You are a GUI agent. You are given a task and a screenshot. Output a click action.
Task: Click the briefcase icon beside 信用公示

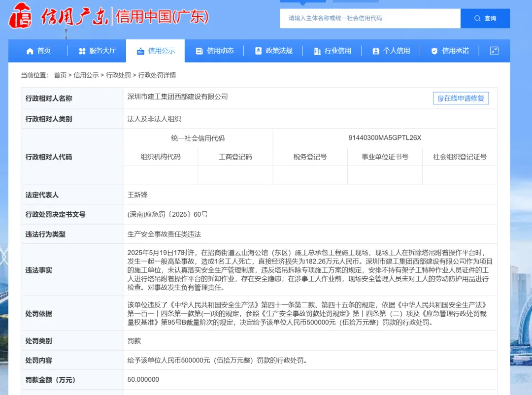[x=140, y=51]
